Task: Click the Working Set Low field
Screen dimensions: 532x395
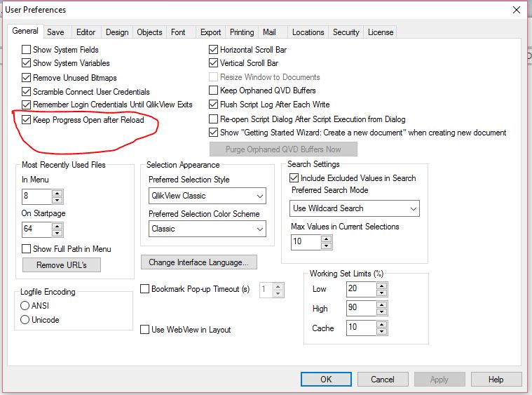Action: (362, 289)
